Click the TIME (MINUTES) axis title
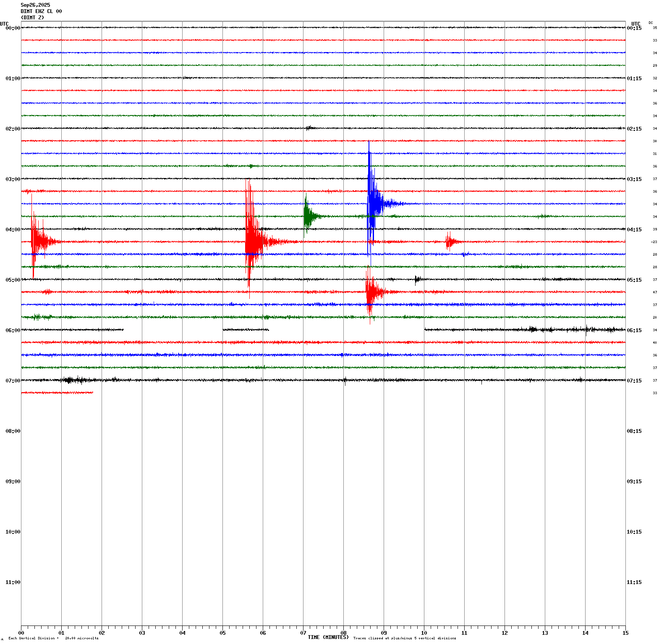This screenshot has height=644, width=659. tap(328, 637)
